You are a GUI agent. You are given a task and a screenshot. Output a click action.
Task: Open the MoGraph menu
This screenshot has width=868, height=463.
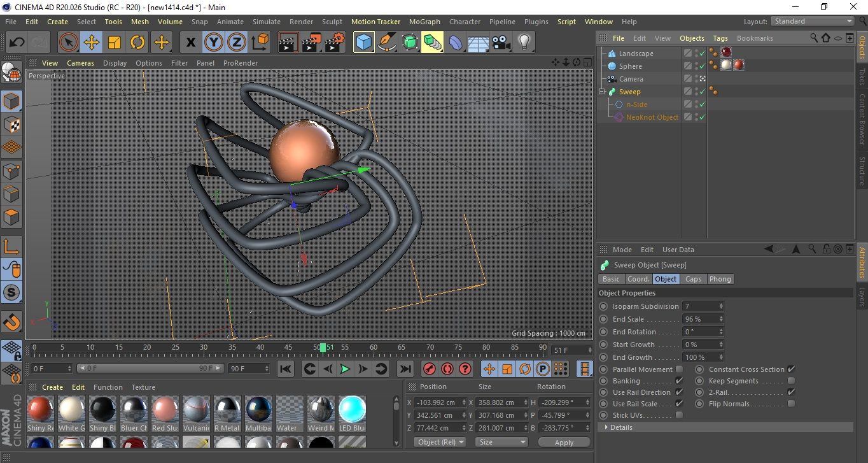tap(424, 22)
